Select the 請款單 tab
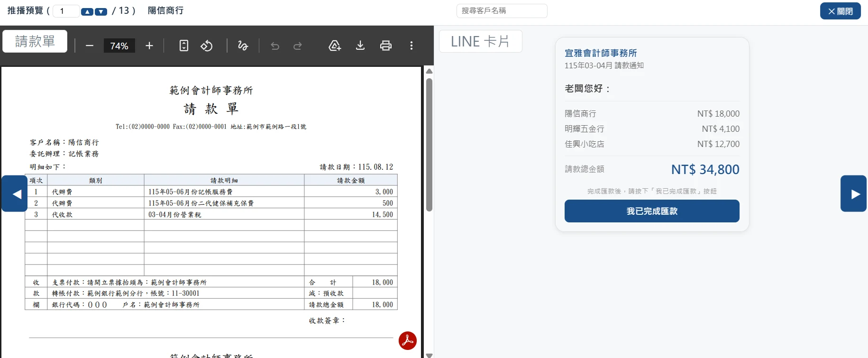Viewport: 868px width, 358px height. [x=35, y=41]
